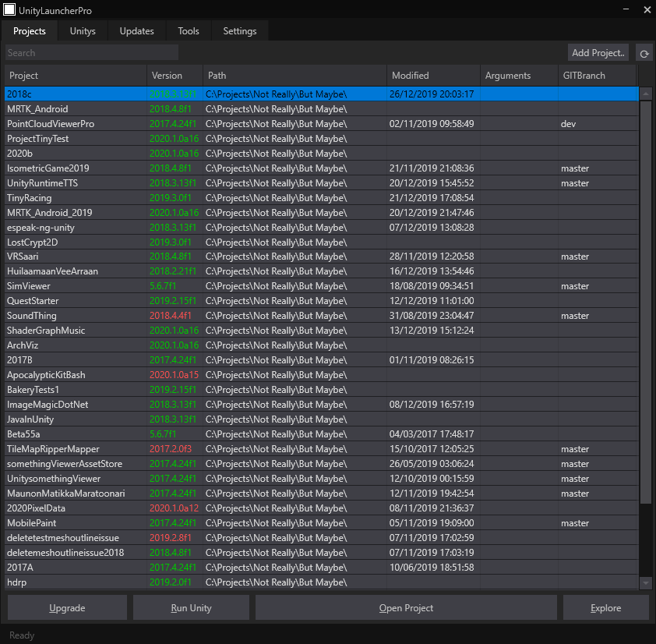Select the QuestStarter project
This screenshot has height=644, width=656.
(321, 301)
